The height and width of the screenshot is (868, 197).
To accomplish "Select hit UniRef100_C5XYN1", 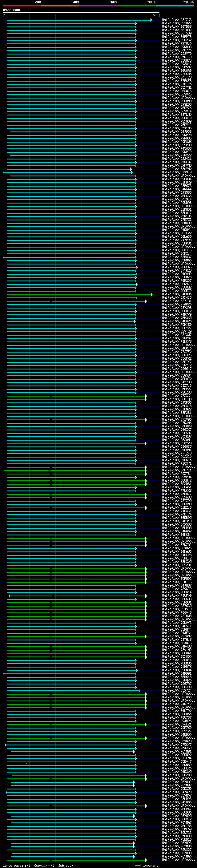I will click(x=177, y=88).
